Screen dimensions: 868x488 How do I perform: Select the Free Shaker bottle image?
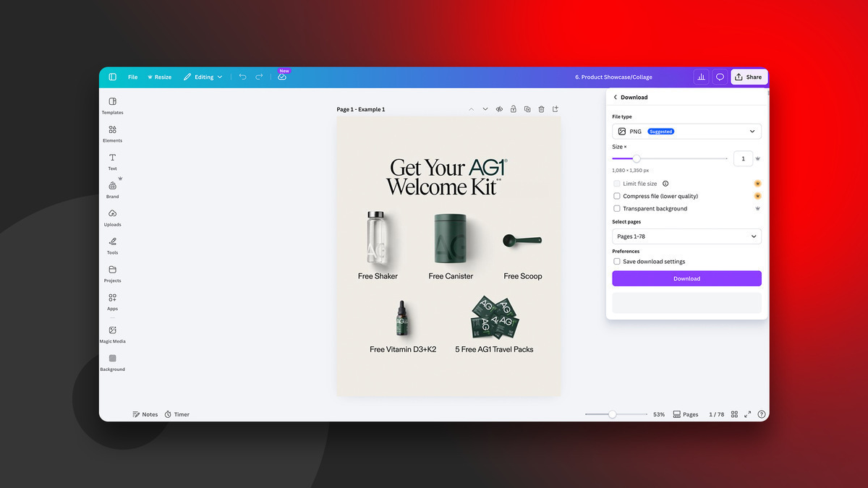(x=376, y=237)
